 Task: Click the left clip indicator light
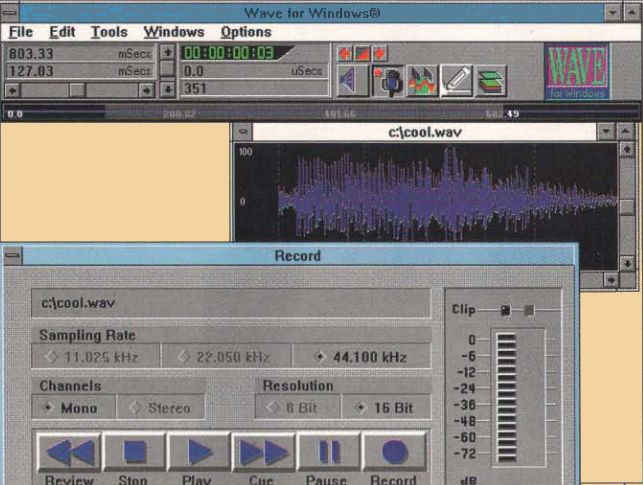[506, 310]
